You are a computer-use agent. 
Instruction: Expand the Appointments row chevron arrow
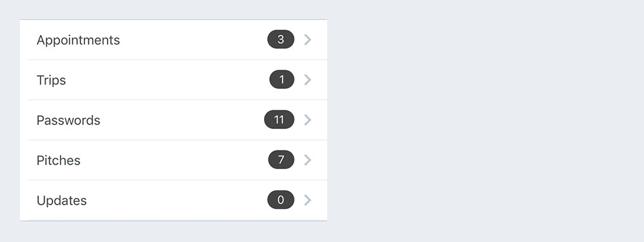pyautogui.click(x=308, y=39)
